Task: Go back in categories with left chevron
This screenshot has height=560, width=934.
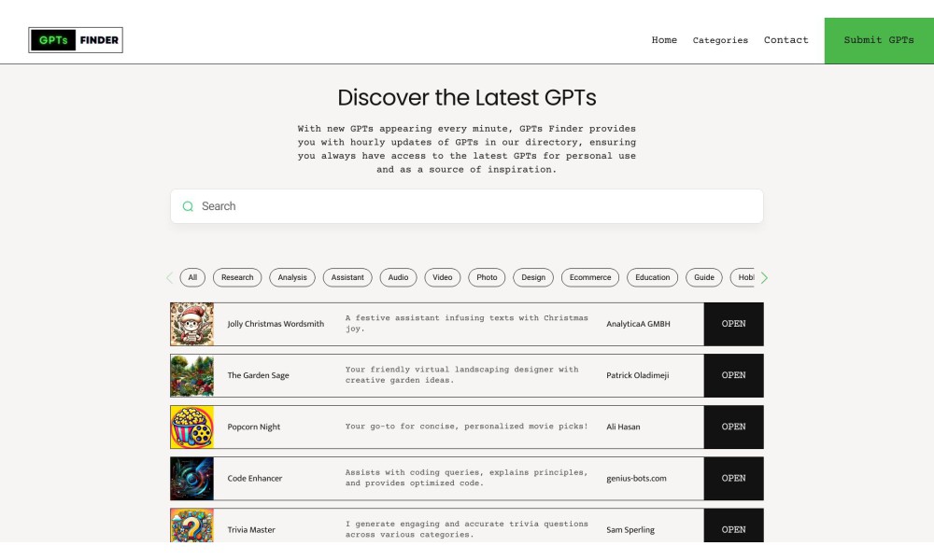Action: click(x=169, y=278)
